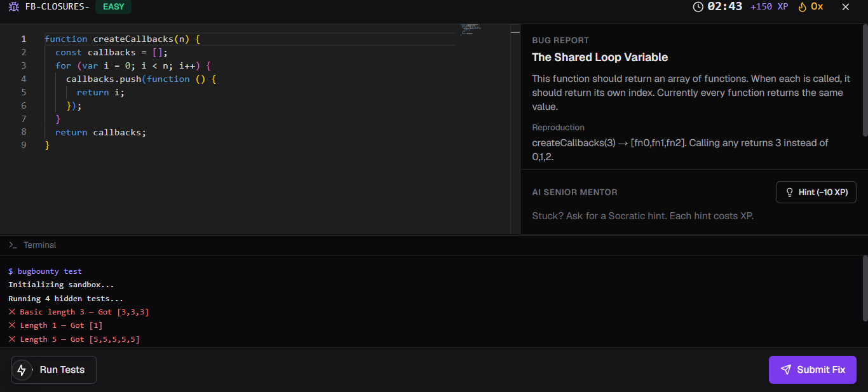
Task: Click the 'Basic length 3' failed test line
Action: pos(79,312)
